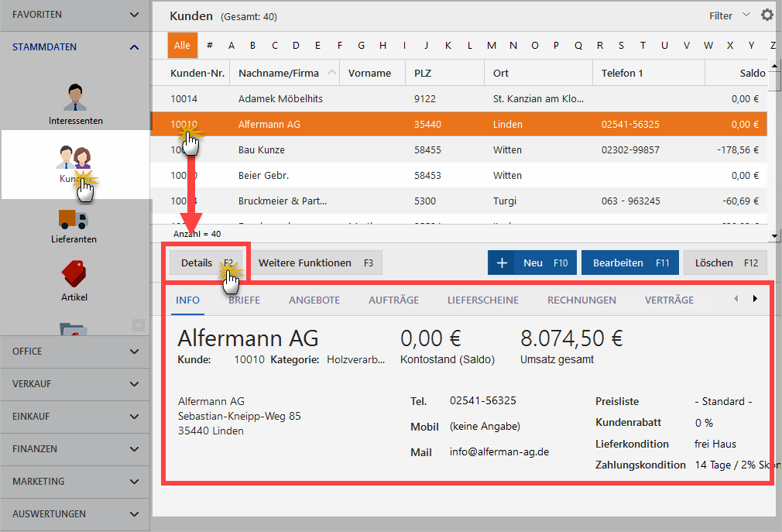Viewport: 782px width, 532px height.
Task: Select the Bruckmeier & Part... row
Action: tap(459, 201)
